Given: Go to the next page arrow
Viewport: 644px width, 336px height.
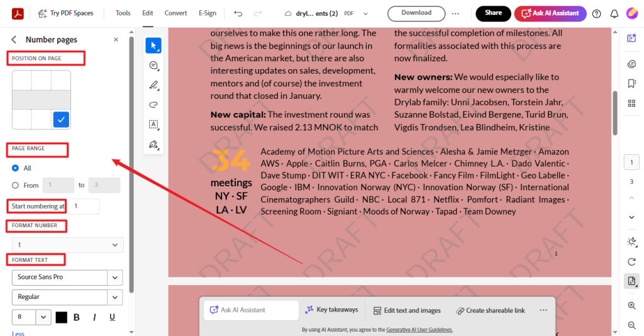Looking at the screenshot, I should point(631,217).
